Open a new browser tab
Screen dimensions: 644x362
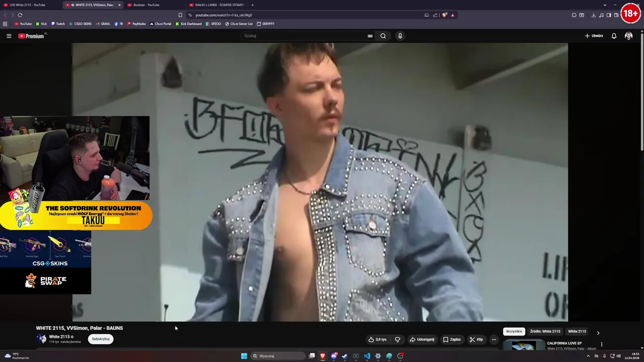tap(252, 5)
